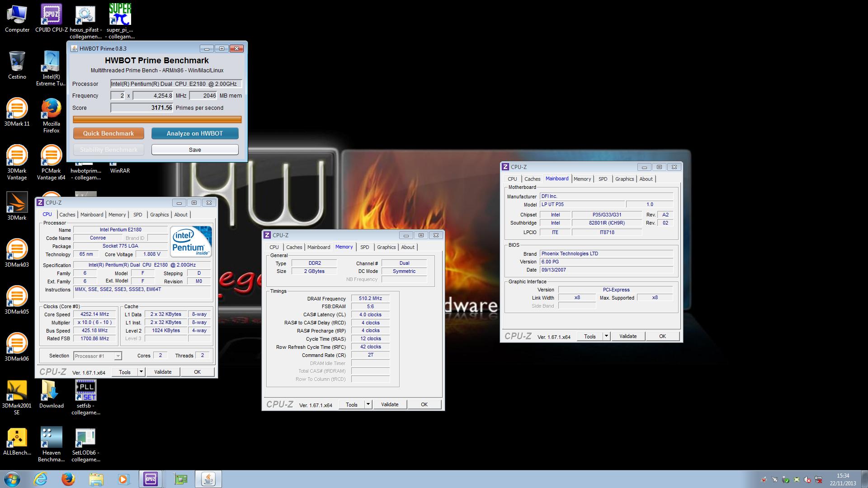Click the muted volume tray icon
The image size is (868, 488).
click(x=807, y=479)
